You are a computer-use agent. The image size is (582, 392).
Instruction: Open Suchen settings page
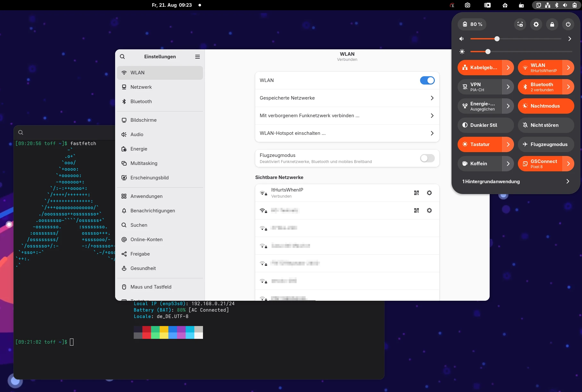[160, 225]
